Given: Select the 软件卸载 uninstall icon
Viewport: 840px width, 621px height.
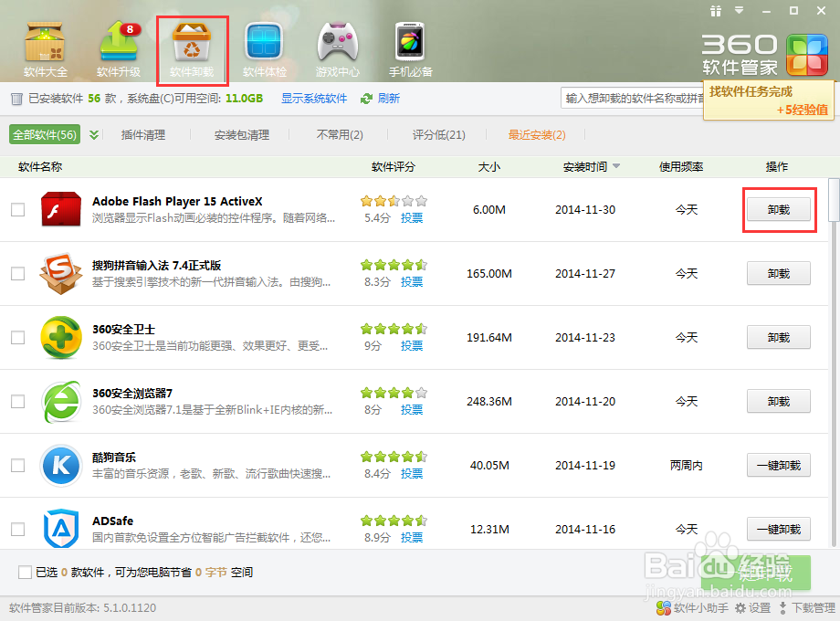Looking at the screenshot, I should coord(192,49).
